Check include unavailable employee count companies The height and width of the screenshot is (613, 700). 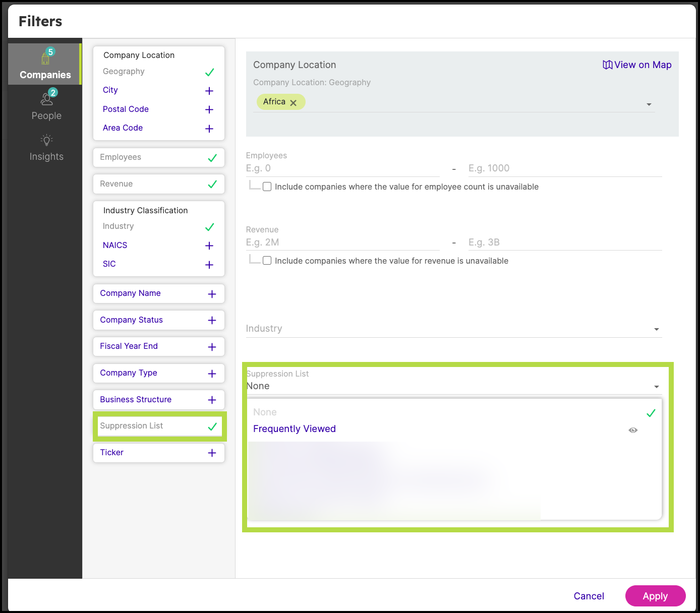coord(267,187)
